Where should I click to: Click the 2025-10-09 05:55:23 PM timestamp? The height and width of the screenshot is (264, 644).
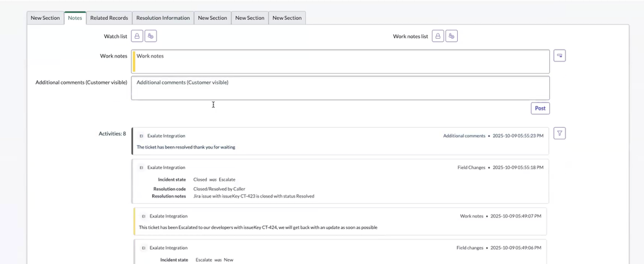click(518, 136)
